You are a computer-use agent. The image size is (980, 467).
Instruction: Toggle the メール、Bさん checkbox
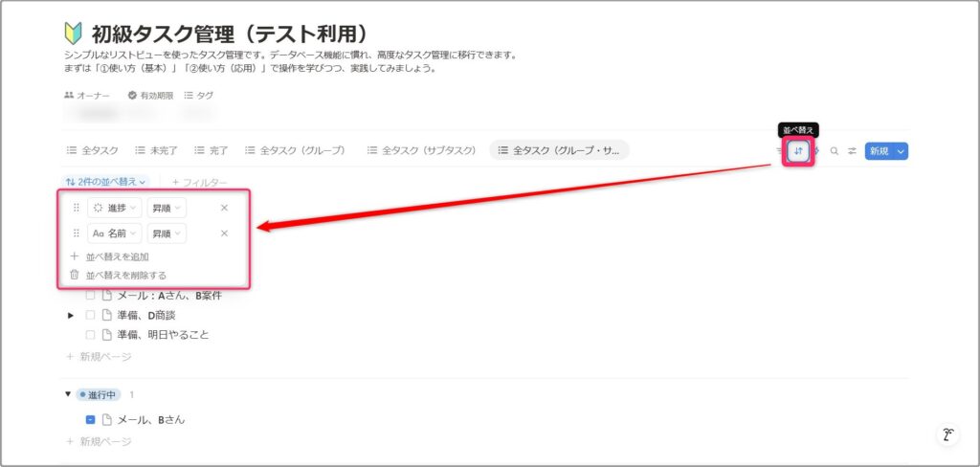[90, 419]
